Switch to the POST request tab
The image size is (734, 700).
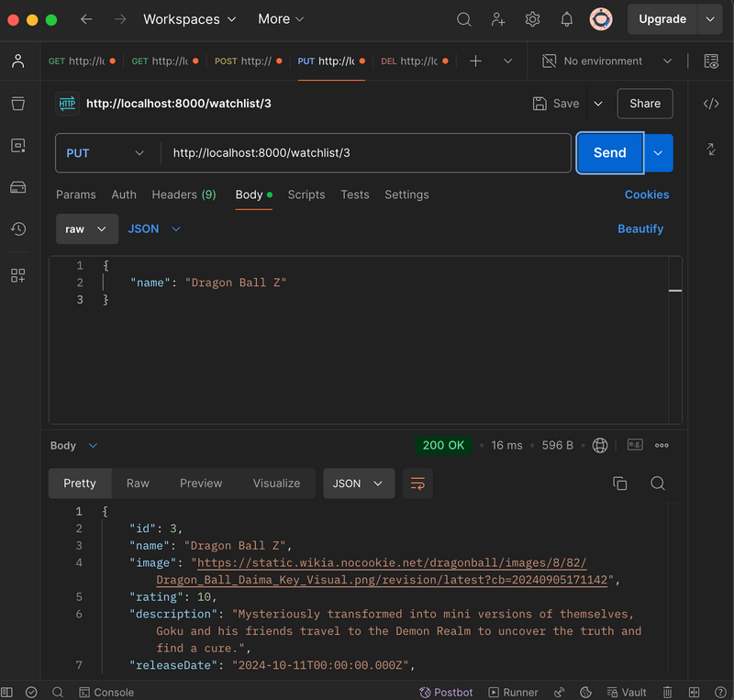coord(248,61)
